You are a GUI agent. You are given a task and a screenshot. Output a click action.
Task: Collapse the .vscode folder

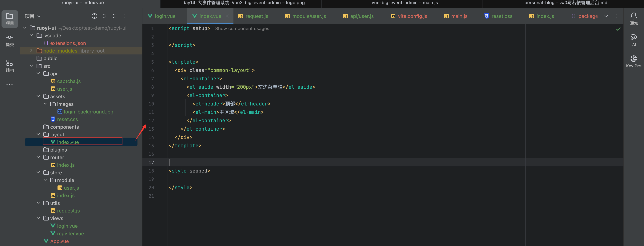(31, 35)
